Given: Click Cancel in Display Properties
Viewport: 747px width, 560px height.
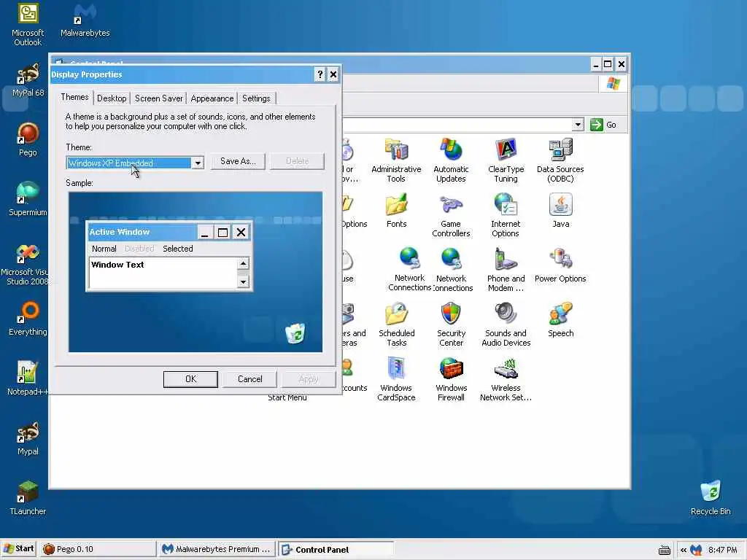Looking at the screenshot, I should click(249, 379).
